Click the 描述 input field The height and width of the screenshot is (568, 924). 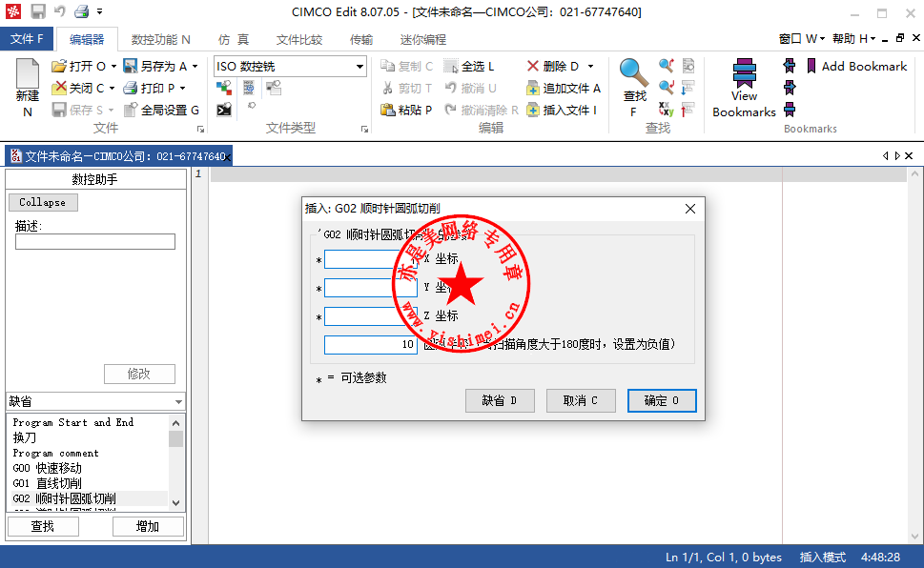coord(94,241)
